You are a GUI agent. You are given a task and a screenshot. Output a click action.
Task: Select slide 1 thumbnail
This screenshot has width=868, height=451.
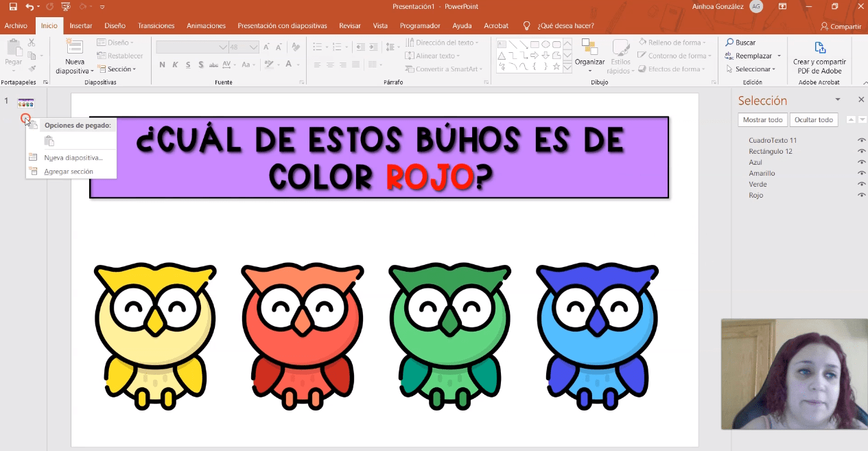25,103
